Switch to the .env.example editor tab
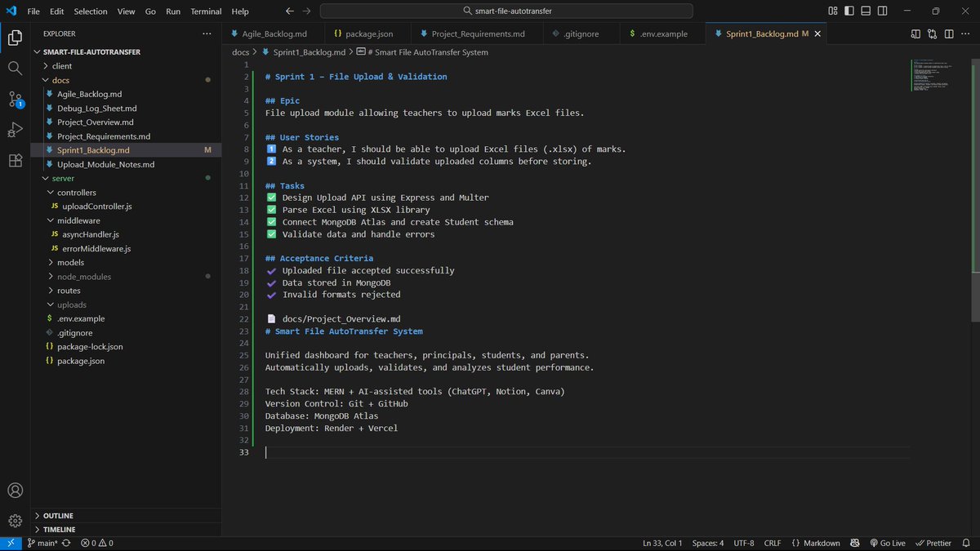 [x=661, y=34]
